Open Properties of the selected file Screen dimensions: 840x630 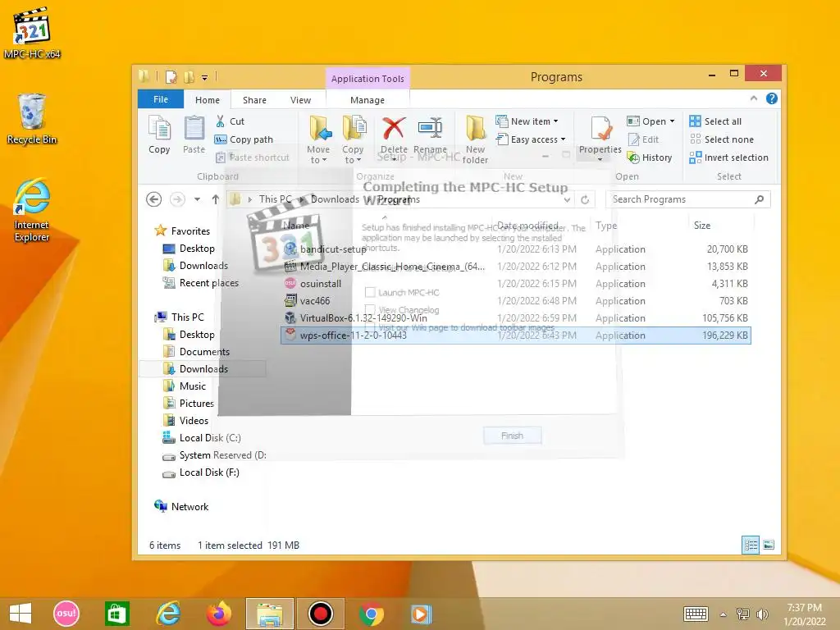point(600,138)
